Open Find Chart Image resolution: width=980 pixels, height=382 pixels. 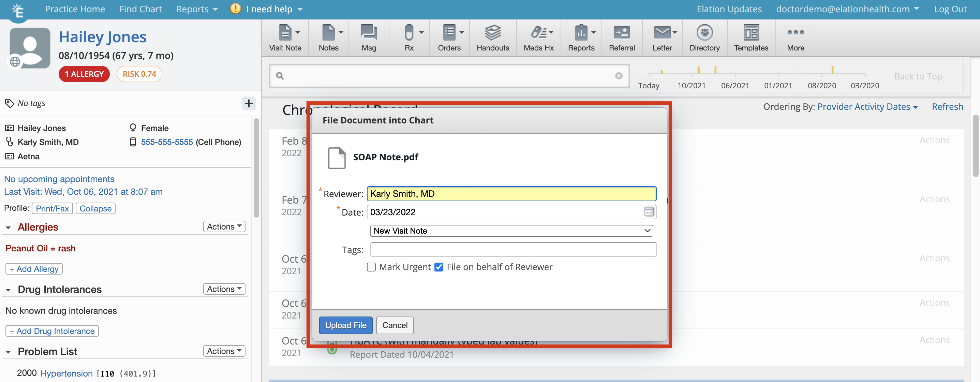pos(140,9)
